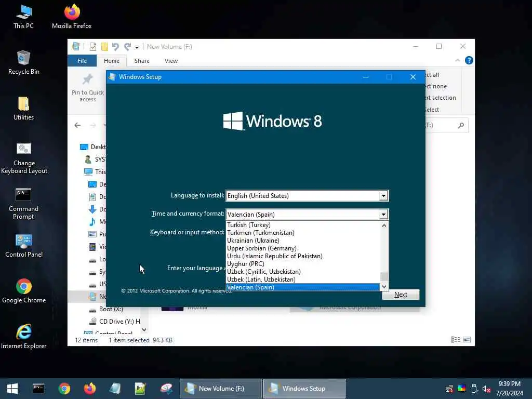Switch to Large icons view in Explorer
Viewport: 532px width, 399px height.
pyautogui.click(x=467, y=340)
